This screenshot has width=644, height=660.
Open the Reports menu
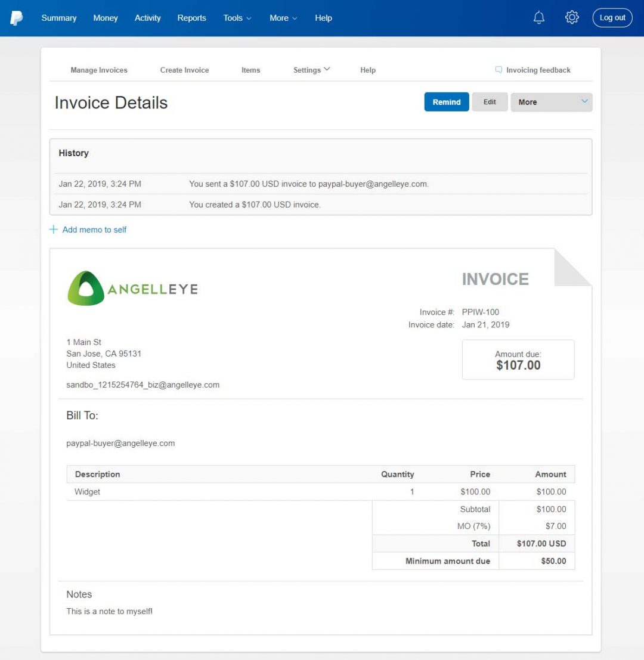point(191,18)
